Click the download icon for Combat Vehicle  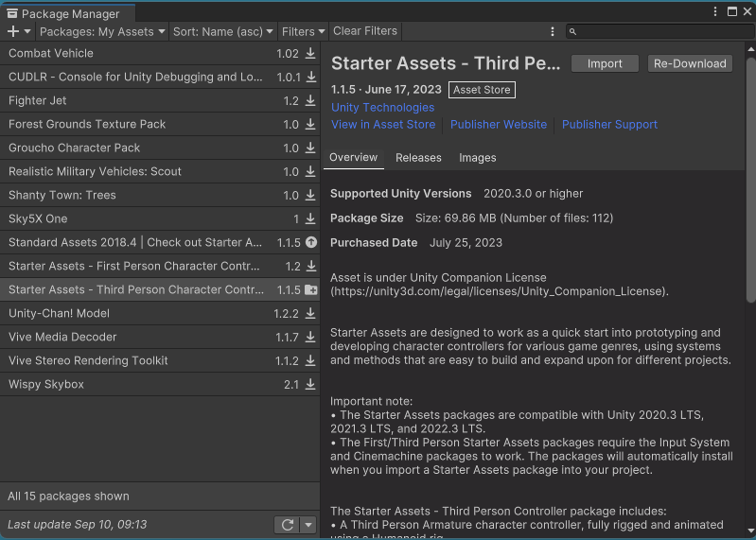pyautogui.click(x=310, y=54)
